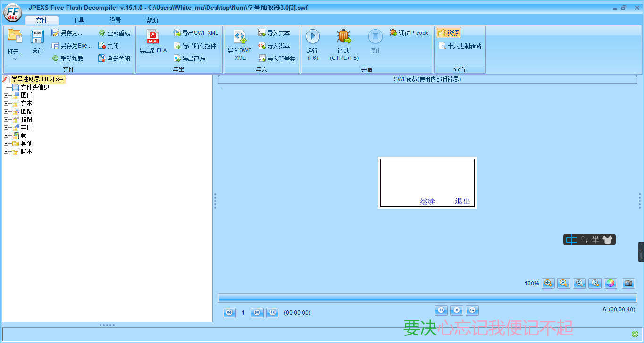
Task: Stop the SWF playback
Action: [x=456, y=310]
